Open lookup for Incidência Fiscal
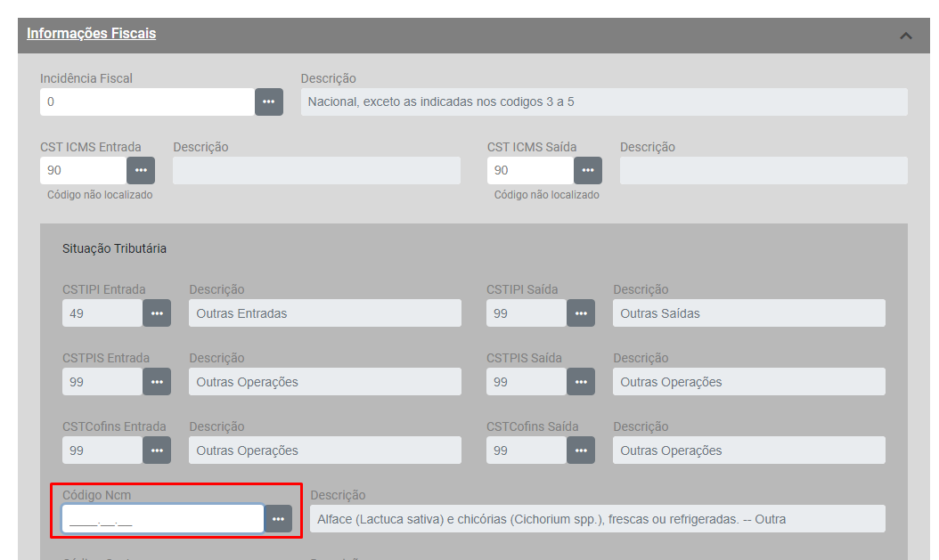The width and height of the screenshot is (939, 560). tap(269, 101)
